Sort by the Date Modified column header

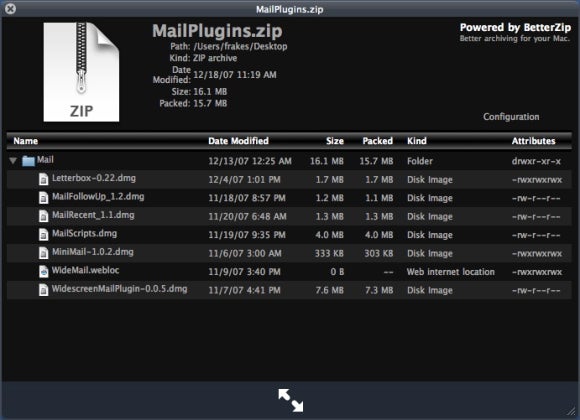(239, 141)
